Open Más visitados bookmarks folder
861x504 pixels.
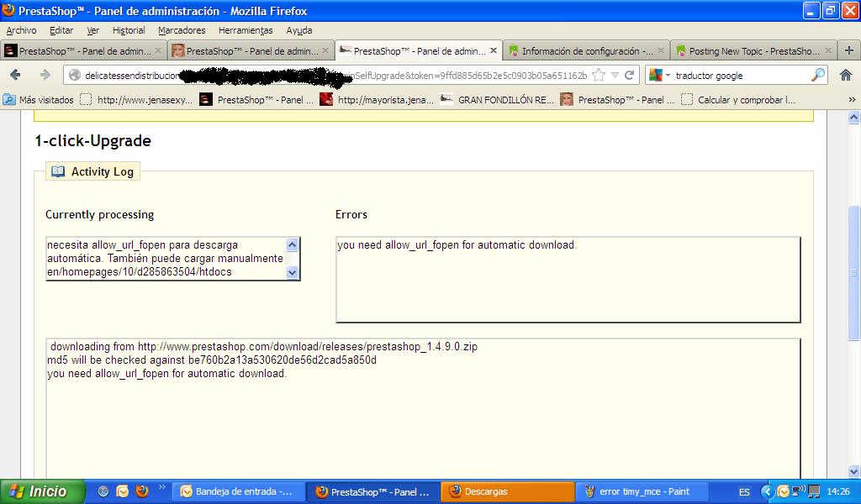[39, 100]
